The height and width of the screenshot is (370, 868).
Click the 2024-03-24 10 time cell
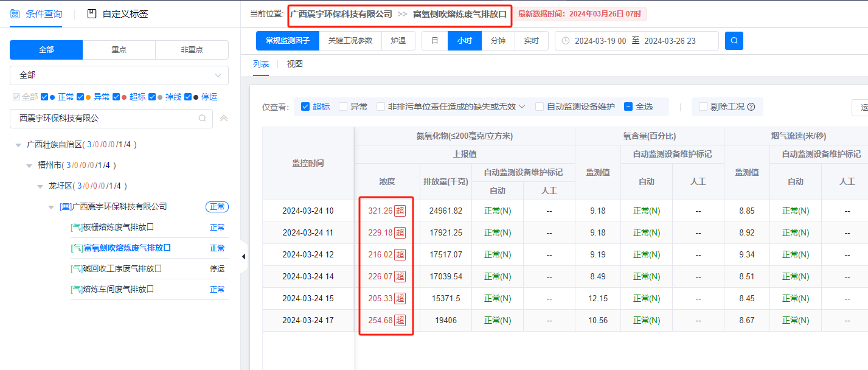pos(308,211)
